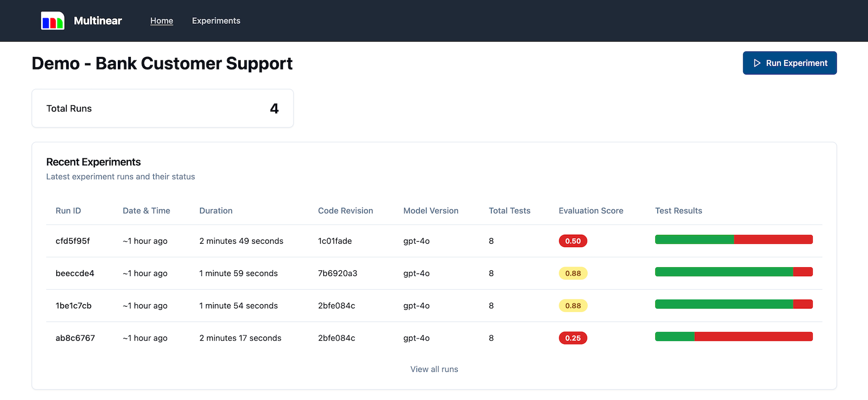Click the test results bar for beeccde4

coord(734,272)
